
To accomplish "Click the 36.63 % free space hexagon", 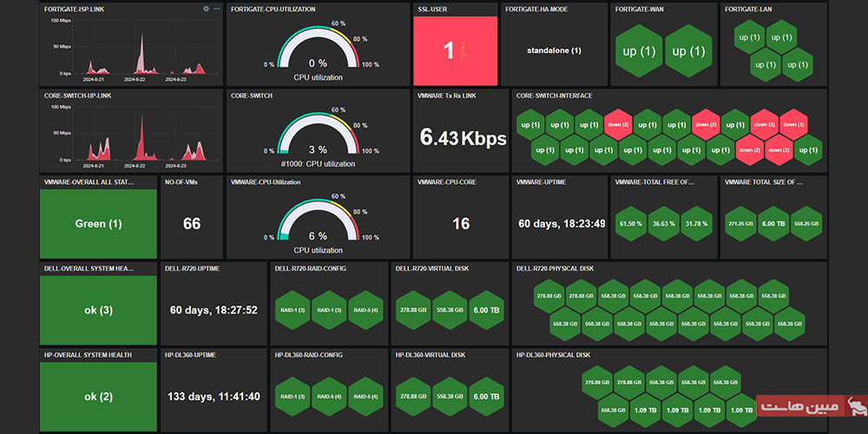I will (664, 224).
